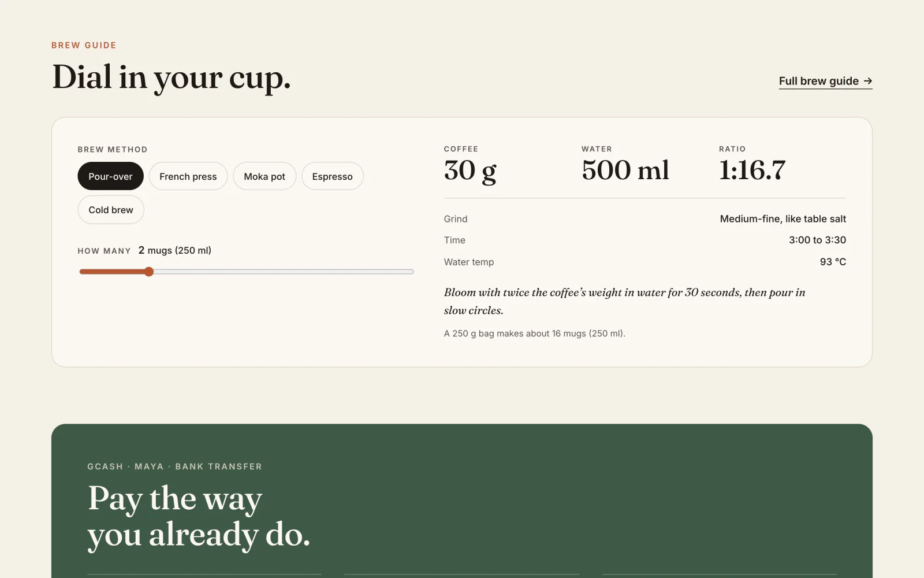Screen dimensions: 924x578
Task: Pick the Cold brew method
Action: (111, 210)
